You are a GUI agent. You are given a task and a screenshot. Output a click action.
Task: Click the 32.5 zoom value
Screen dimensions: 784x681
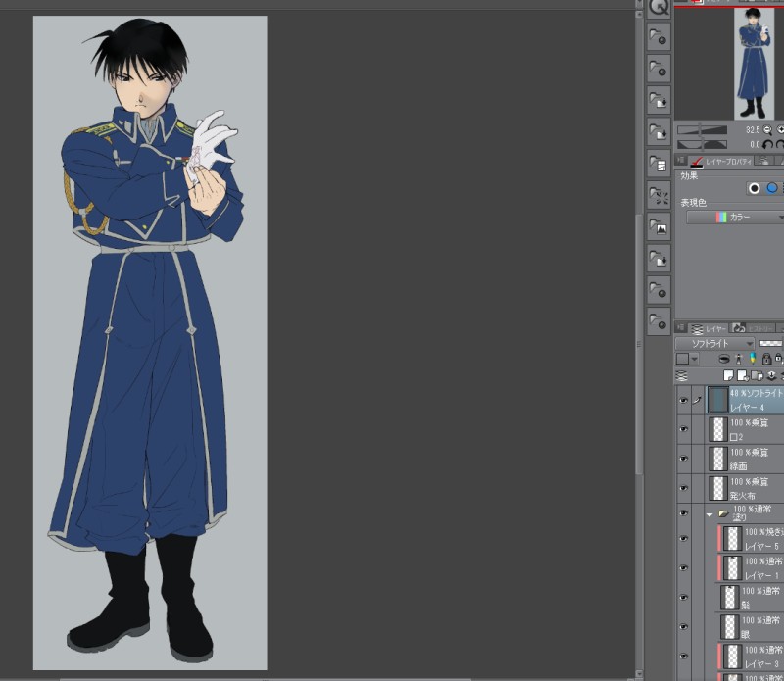[x=753, y=130]
